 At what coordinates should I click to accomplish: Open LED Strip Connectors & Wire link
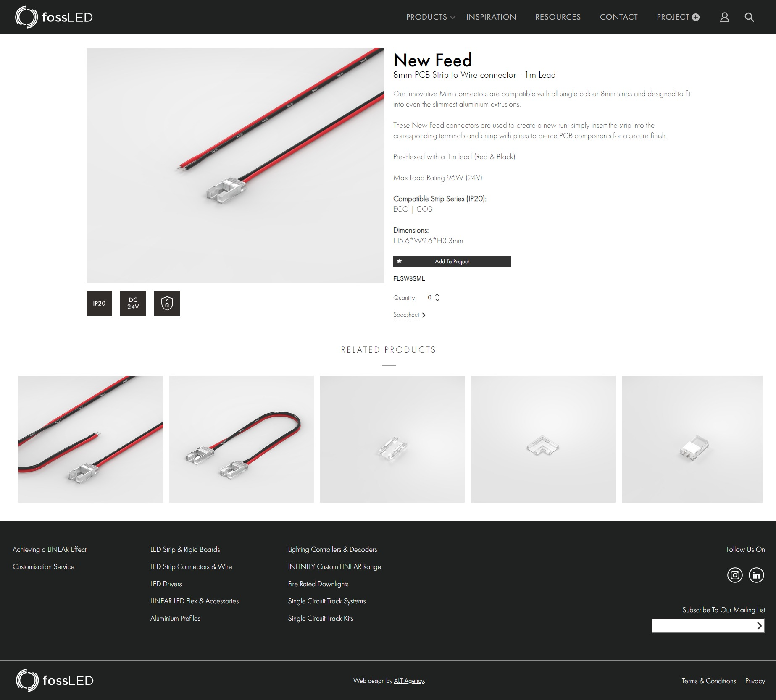[191, 566]
